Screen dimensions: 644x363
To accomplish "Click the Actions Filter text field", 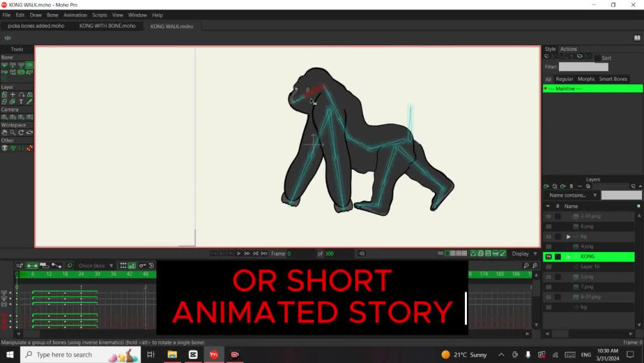I will pos(583,67).
